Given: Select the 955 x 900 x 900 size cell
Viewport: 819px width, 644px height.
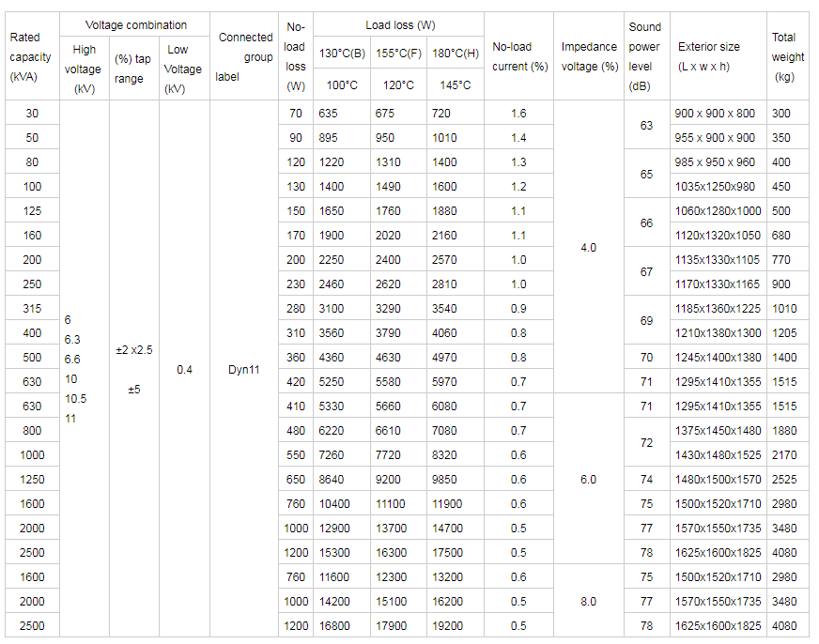Looking at the screenshot, I should [715, 138].
